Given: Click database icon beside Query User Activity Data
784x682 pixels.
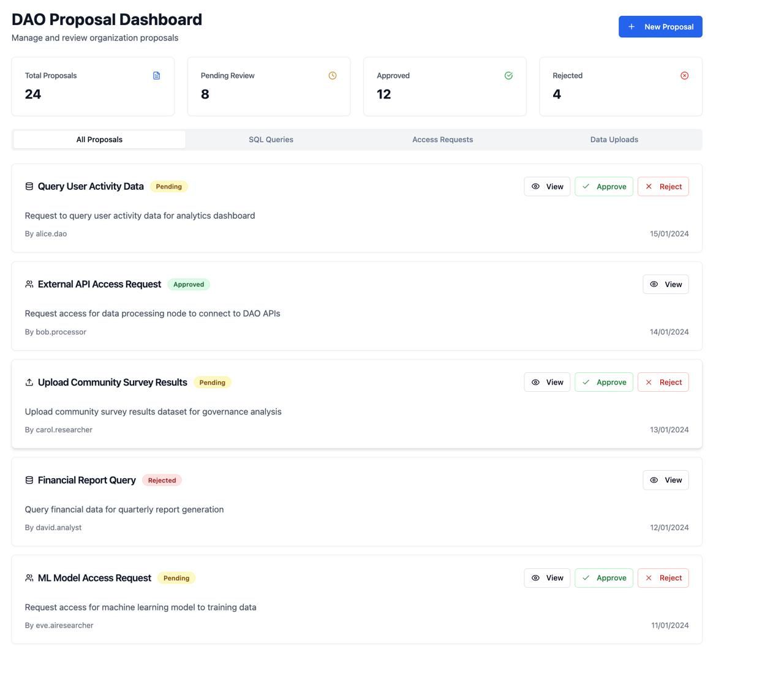Looking at the screenshot, I should click(29, 187).
